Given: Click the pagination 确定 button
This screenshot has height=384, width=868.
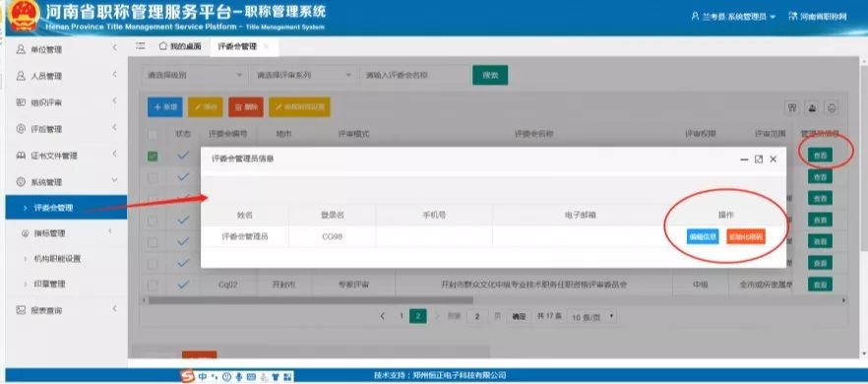Looking at the screenshot, I should [x=519, y=317].
